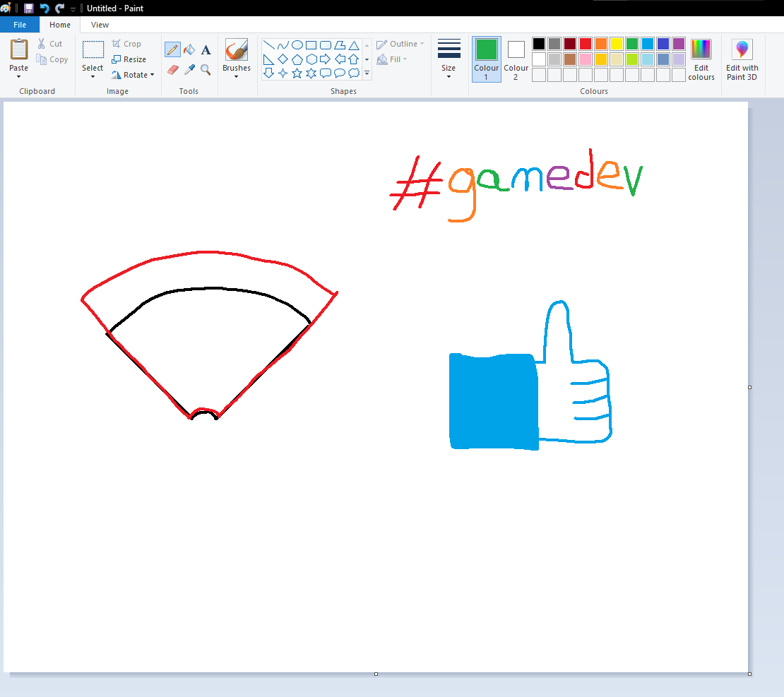This screenshot has width=784, height=697.
Task: Activate Colour 2 background selector
Action: [x=516, y=59]
